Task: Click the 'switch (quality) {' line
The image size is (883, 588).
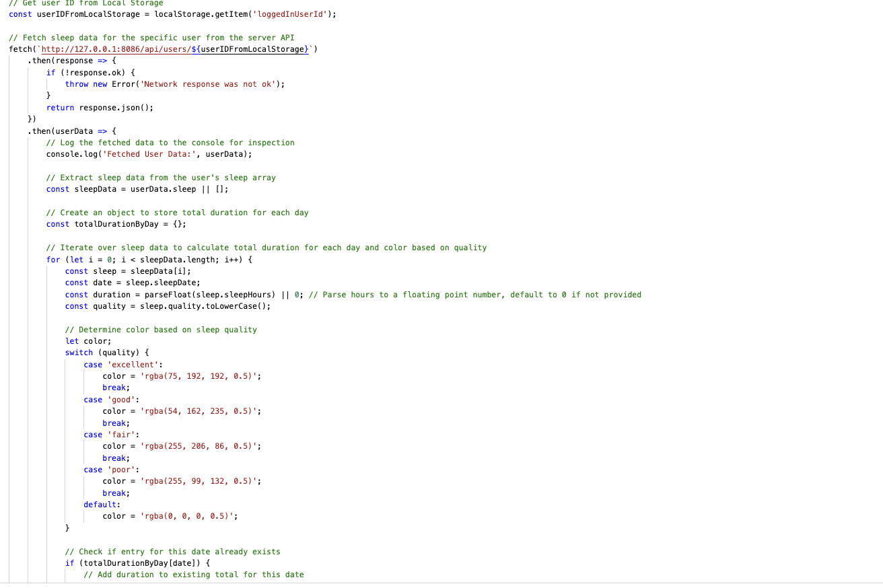Action: [107, 353]
